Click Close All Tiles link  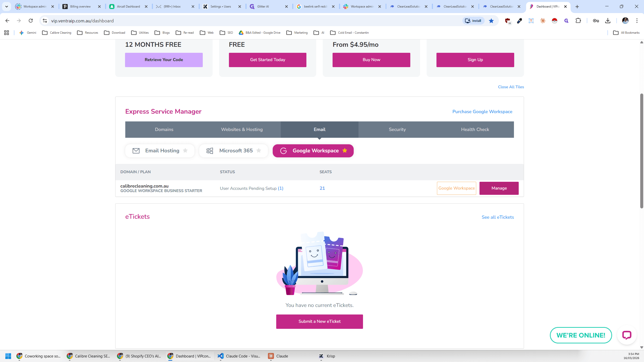(511, 87)
